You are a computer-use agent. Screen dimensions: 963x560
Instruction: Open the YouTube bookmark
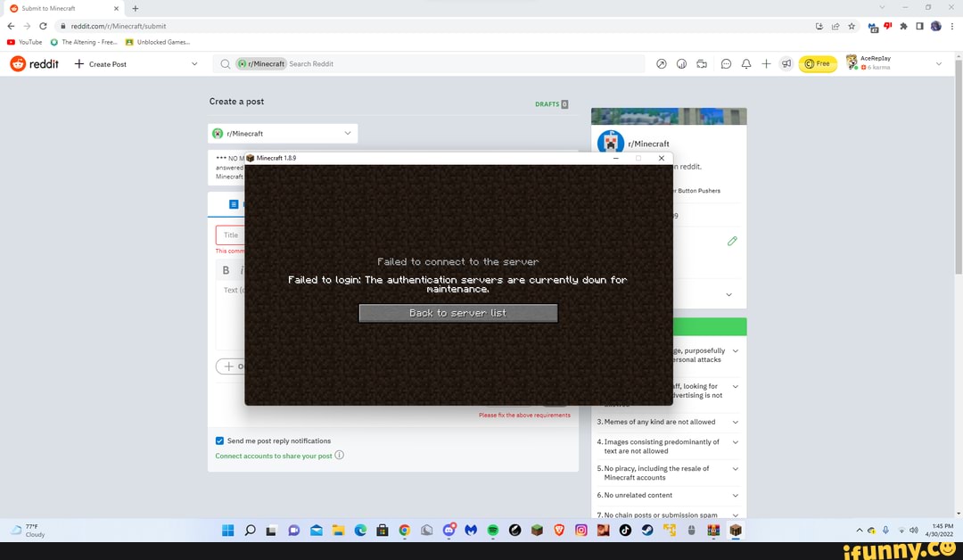(25, 42)
